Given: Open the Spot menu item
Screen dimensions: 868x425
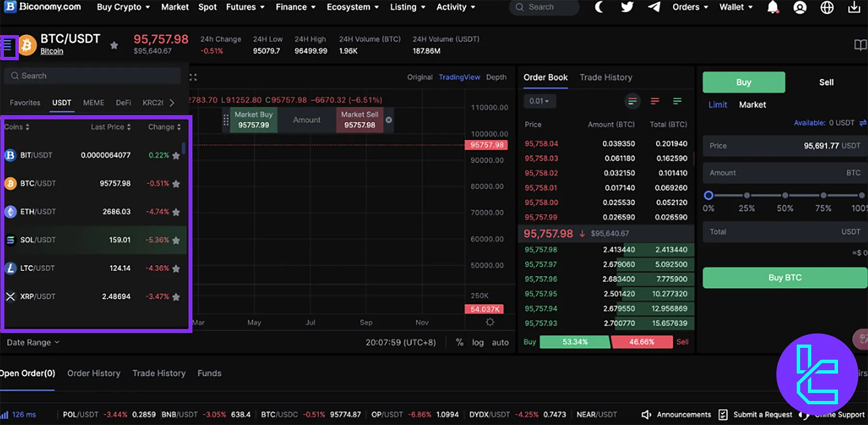Looking at the screenshot, I should click(x=207, y=7).
